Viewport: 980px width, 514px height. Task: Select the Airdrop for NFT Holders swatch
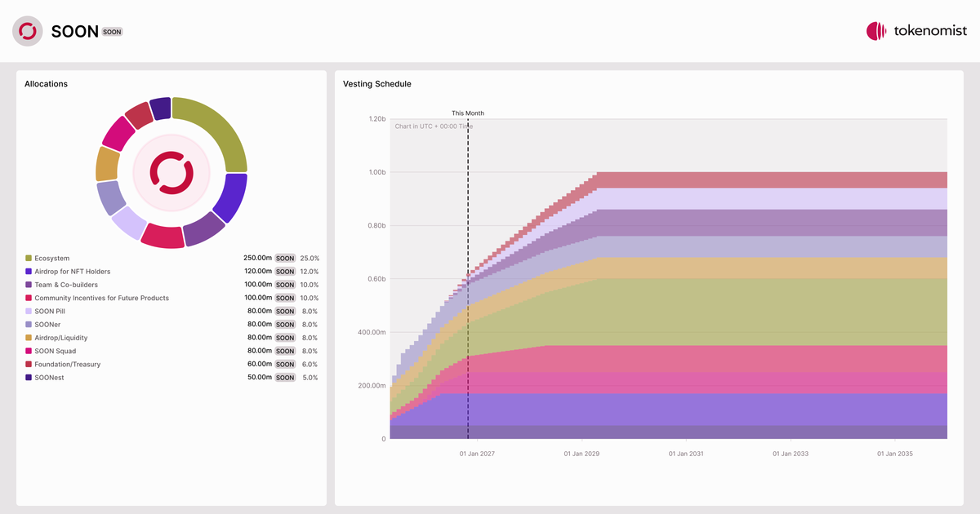point(29,272)
